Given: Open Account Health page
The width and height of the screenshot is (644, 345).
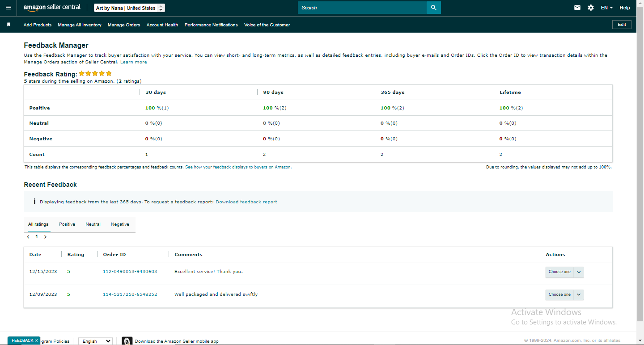Looking at the screenshot, I should (x=162, y=25).
